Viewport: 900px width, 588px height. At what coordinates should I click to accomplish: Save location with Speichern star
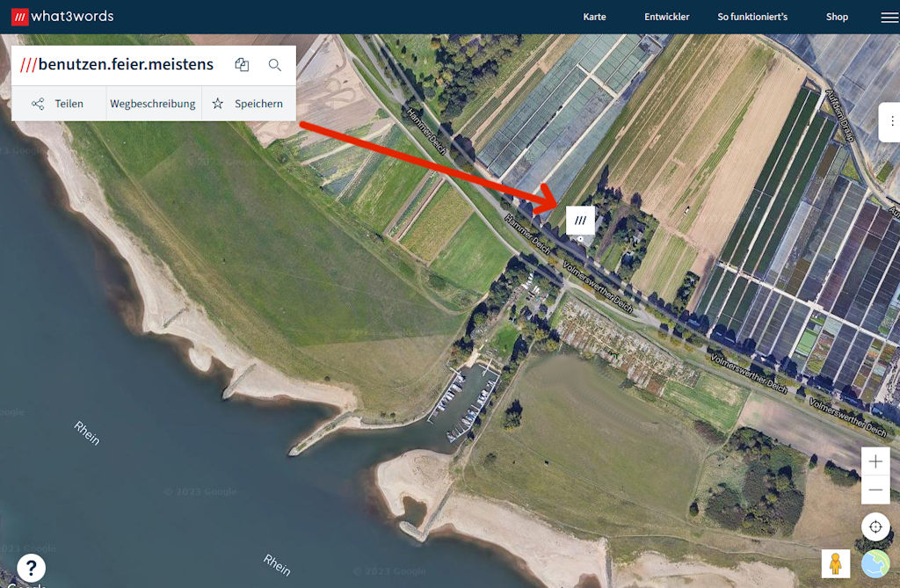(249, 104)
